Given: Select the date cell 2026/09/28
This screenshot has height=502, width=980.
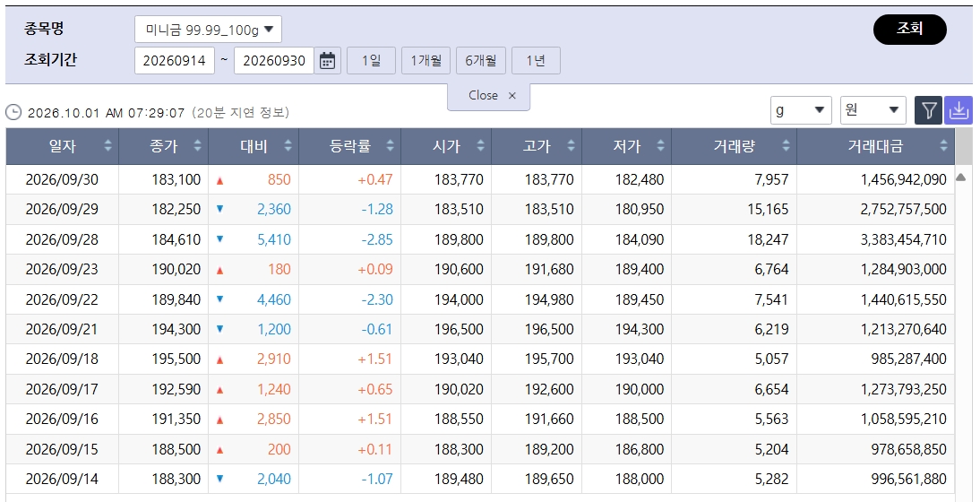Looking at the screenshot, I should point(62,239).
